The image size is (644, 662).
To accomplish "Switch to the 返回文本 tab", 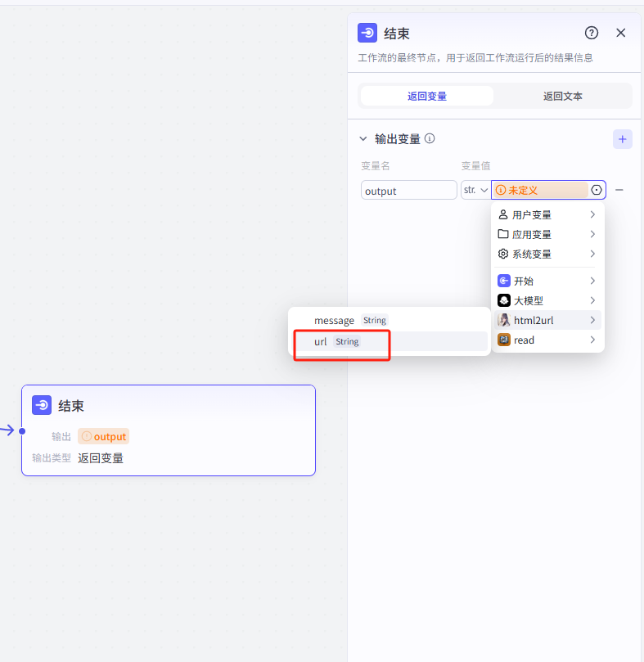I will click(x=562, y=97).
